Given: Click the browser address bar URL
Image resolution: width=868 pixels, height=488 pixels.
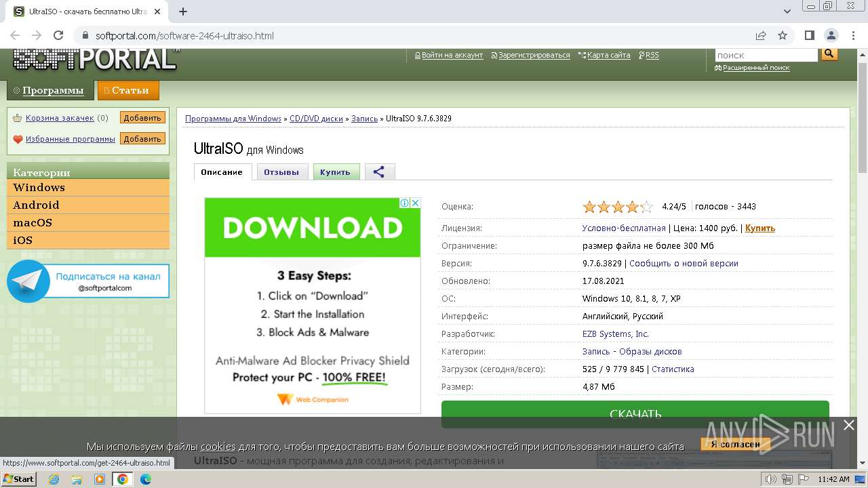Looking at the screenshot, I should point(184,36).
